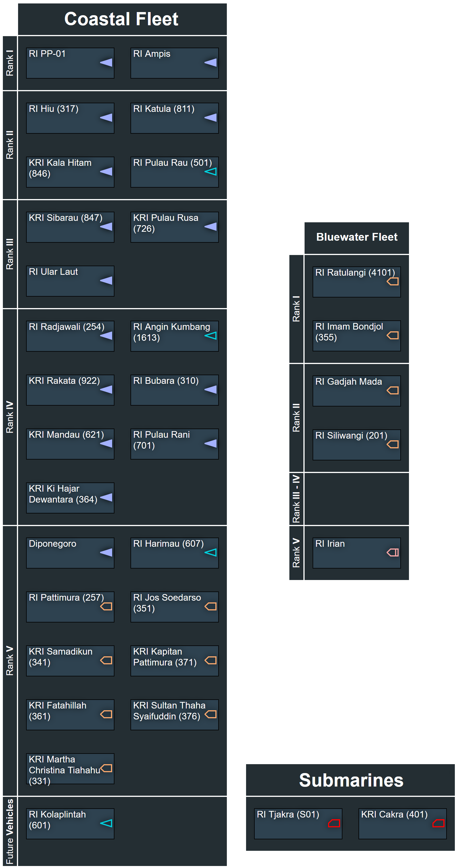Click the Future Vehicles row label
Image resolution: width=458 pixels, height=868 pixels.
[x=10, y=831]
